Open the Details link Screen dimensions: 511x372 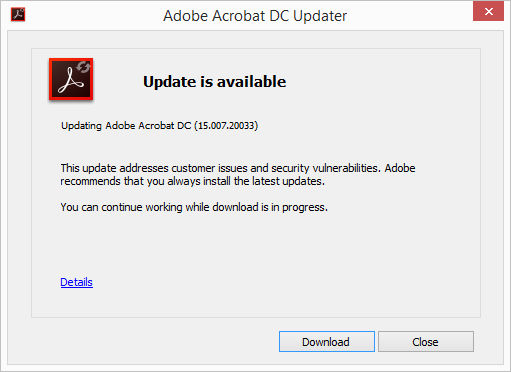(x=76, y=282)
